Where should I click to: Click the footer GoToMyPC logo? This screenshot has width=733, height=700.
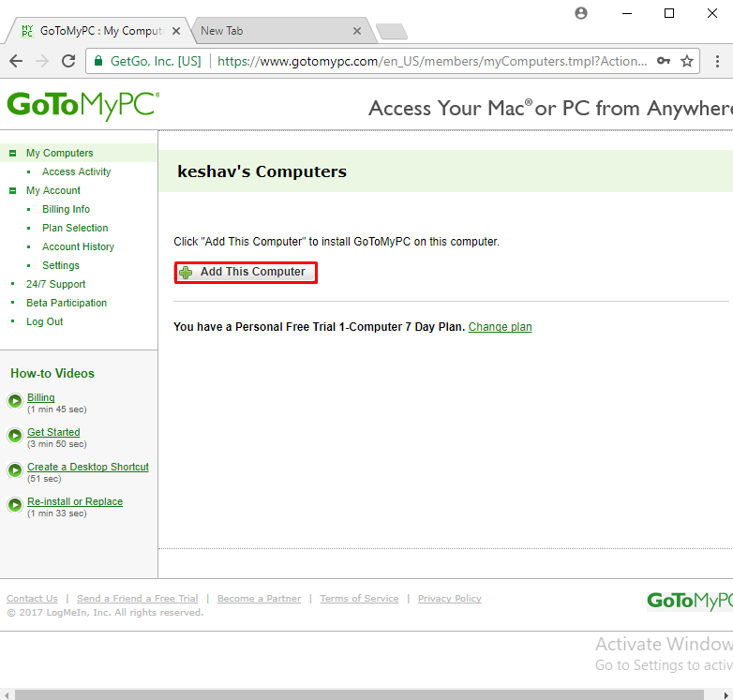(x=690, y=601)
